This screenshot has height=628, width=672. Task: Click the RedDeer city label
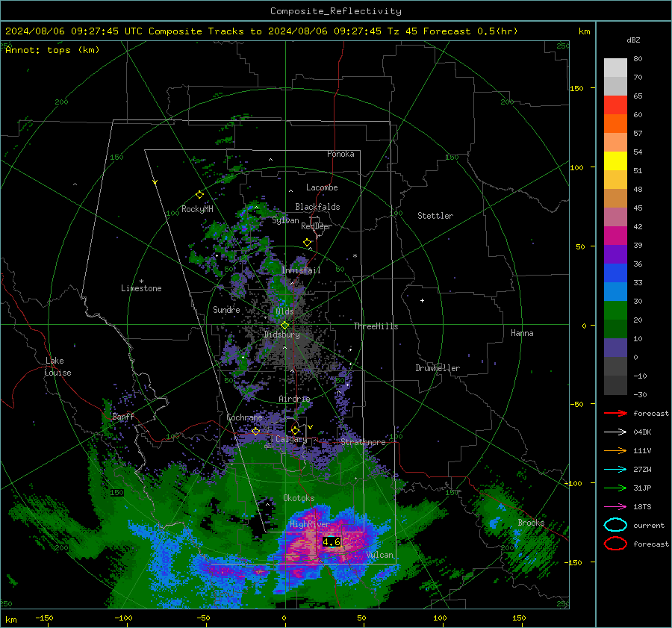317,226
